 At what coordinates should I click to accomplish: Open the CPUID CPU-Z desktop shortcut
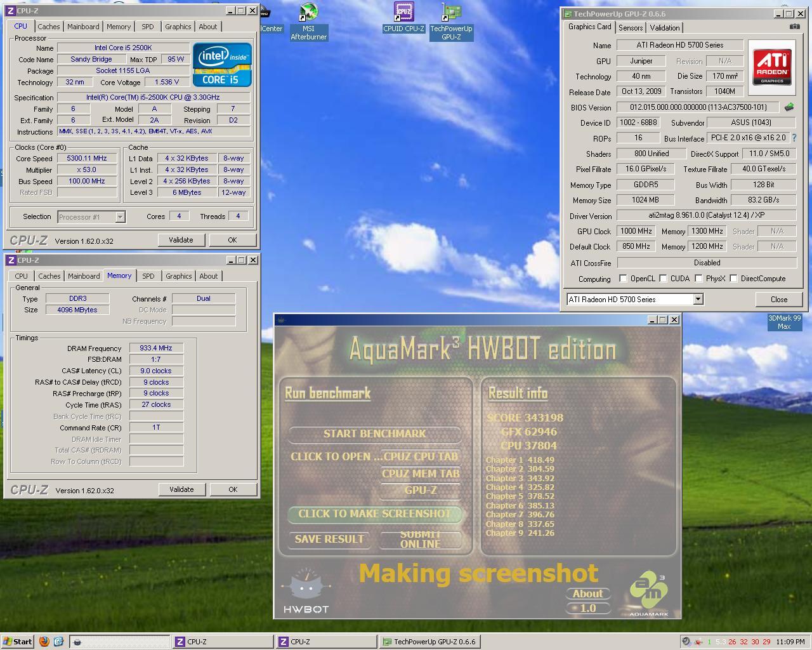pyautogui.click(x=403, y=18)
